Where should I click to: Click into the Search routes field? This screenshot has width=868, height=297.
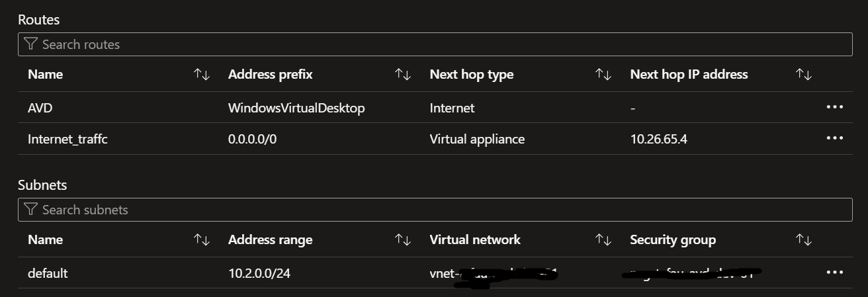pos(435,44)
